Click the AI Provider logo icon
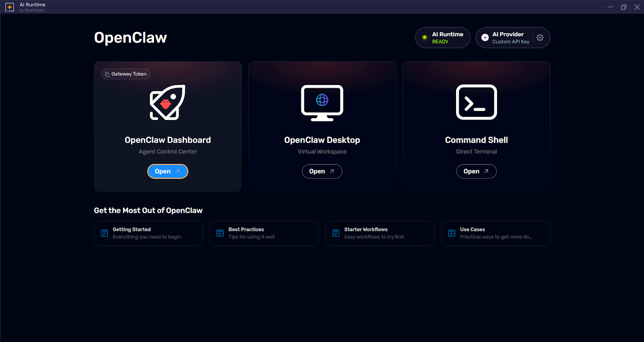Viewport: 644px width, 342px height. click(485, 37)
